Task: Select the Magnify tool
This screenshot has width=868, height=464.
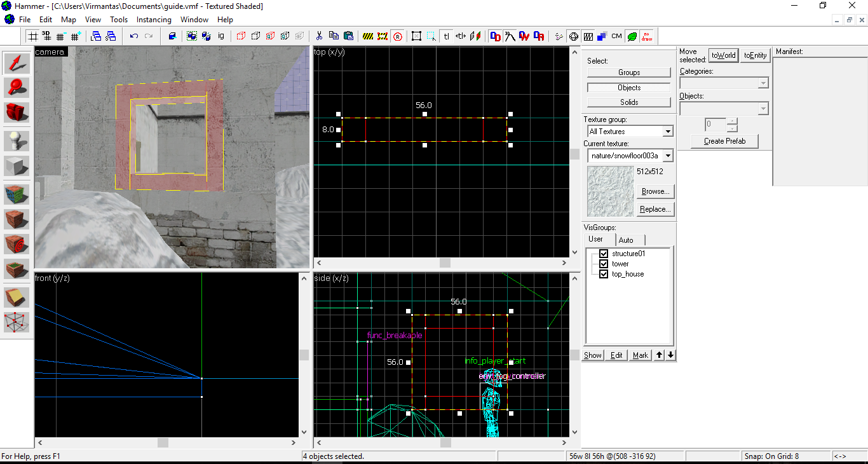Action: click(x=17, y=88)
